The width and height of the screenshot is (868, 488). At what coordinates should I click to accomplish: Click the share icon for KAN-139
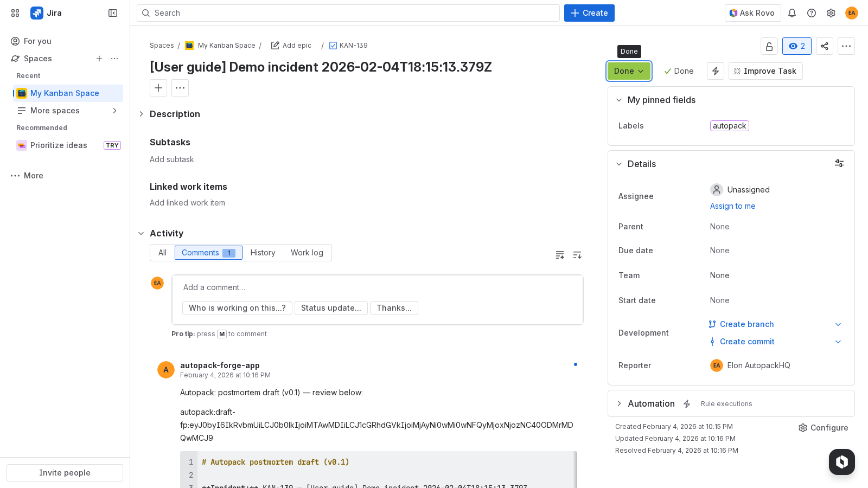(x=824, y=46)
